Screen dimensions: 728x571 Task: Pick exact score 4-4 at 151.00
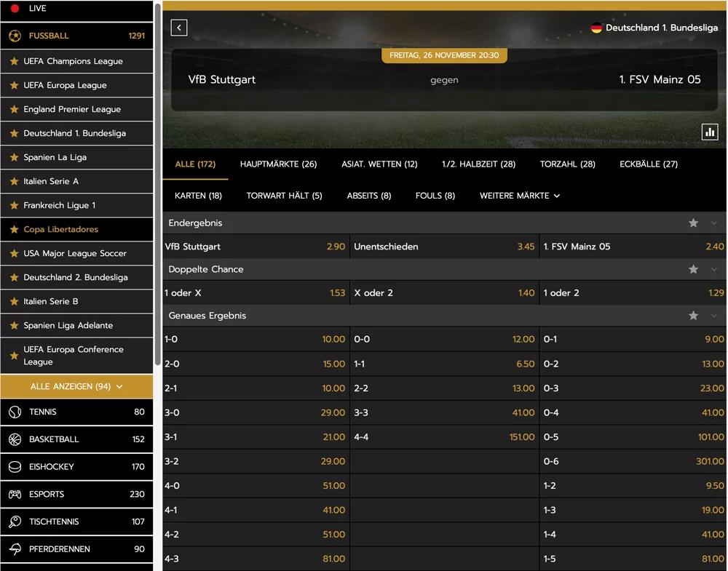coord(444,437)
